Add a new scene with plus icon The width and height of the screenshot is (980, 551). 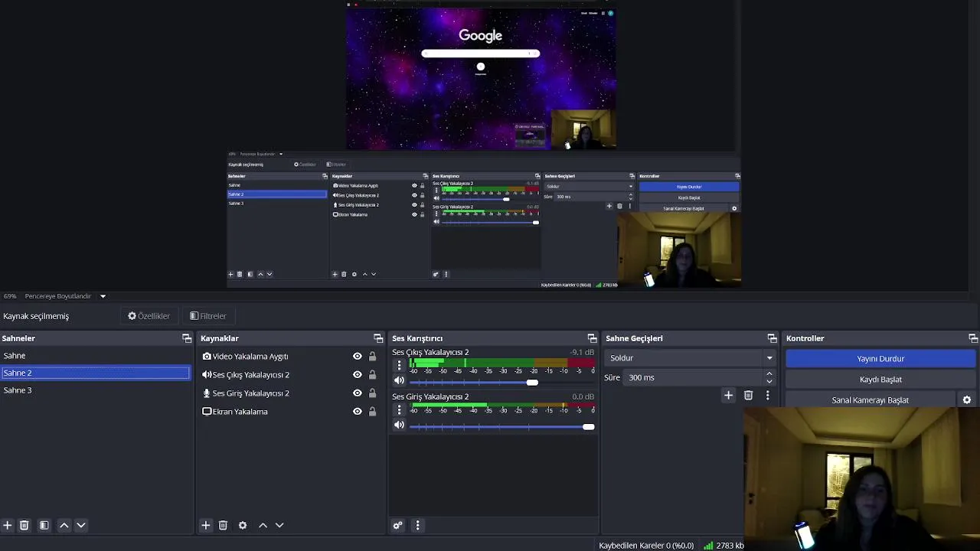pos(7,525)
